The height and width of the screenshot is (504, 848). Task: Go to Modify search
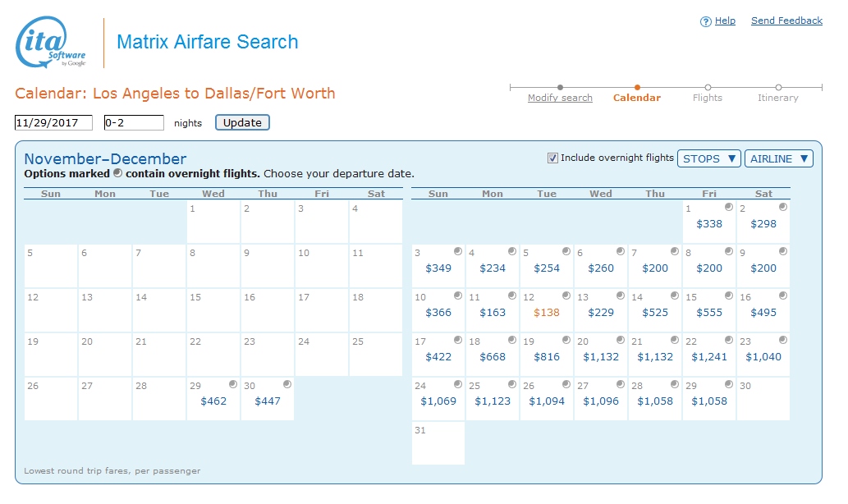(560, 98)
